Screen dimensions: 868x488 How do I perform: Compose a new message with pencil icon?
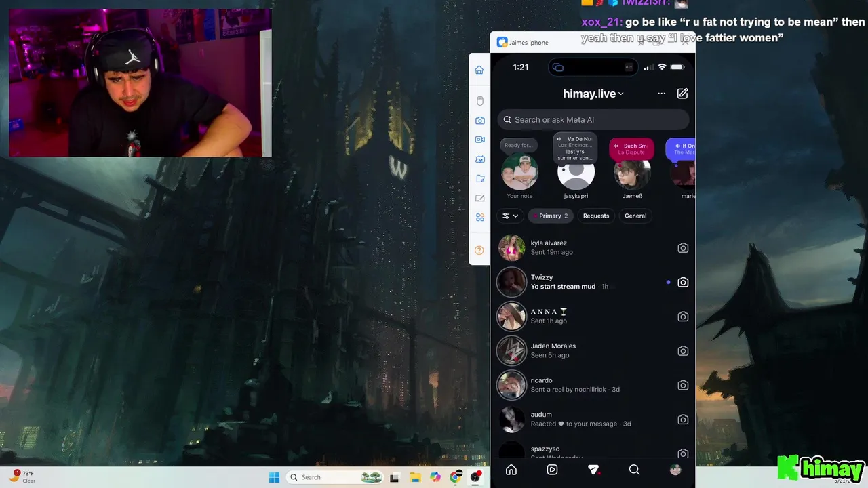click(x=682, y=94)
